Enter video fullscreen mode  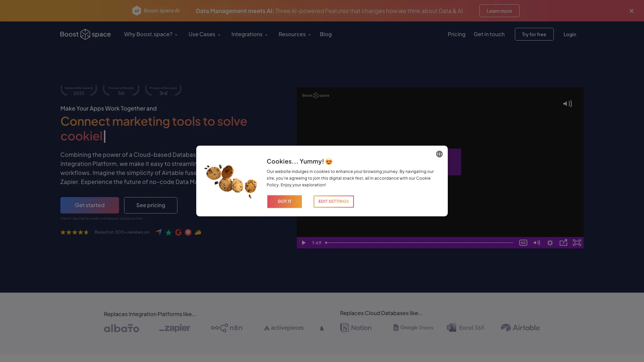tap(577, 243)
